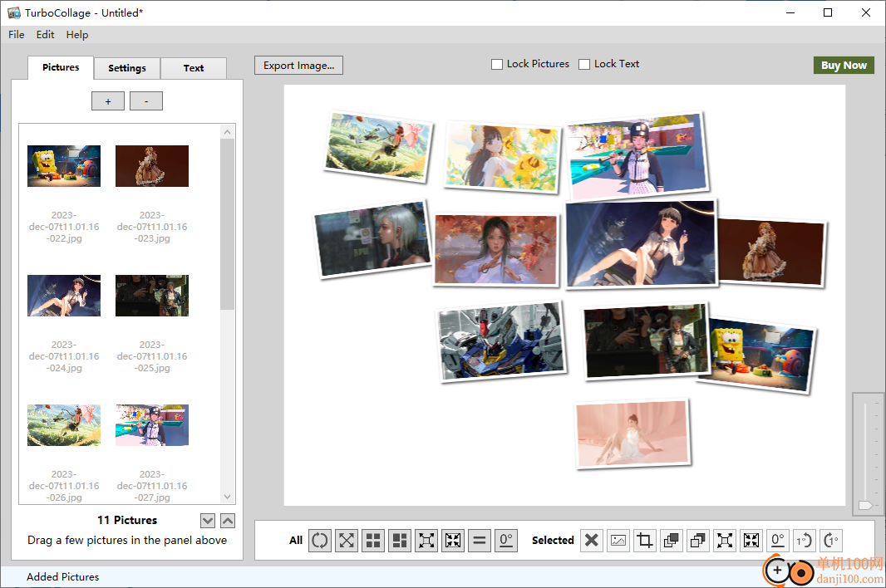Screen dimensions: 886x588
Task: Crop the selected picture
Action: pos(645,541)
